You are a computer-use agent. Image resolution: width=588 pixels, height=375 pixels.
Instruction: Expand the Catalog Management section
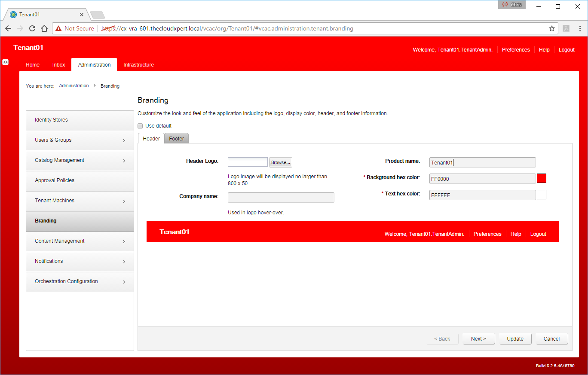(80, 160)
